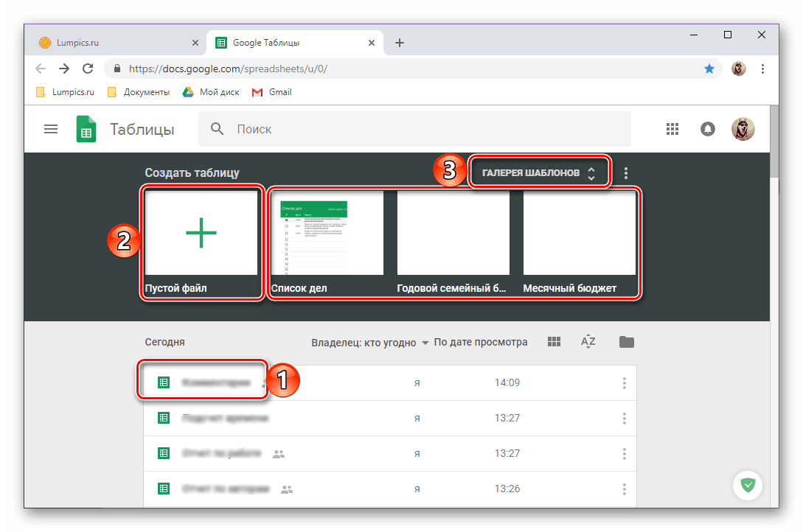This screenshot has width=803, height=532.
Task: Open the AZ sort options
Action: pos(588,341)
